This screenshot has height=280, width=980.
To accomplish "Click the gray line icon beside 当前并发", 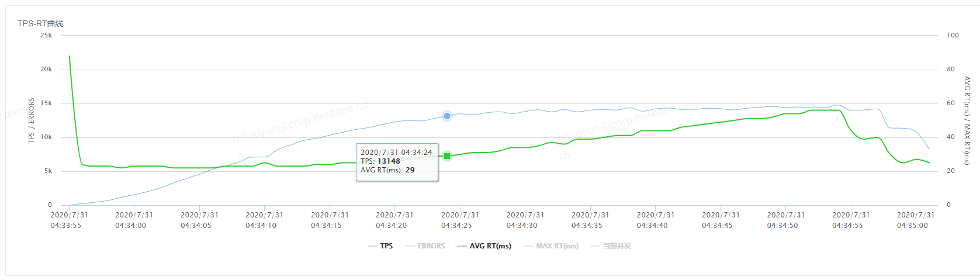I will pyautogui.click(x=595, y=247).
